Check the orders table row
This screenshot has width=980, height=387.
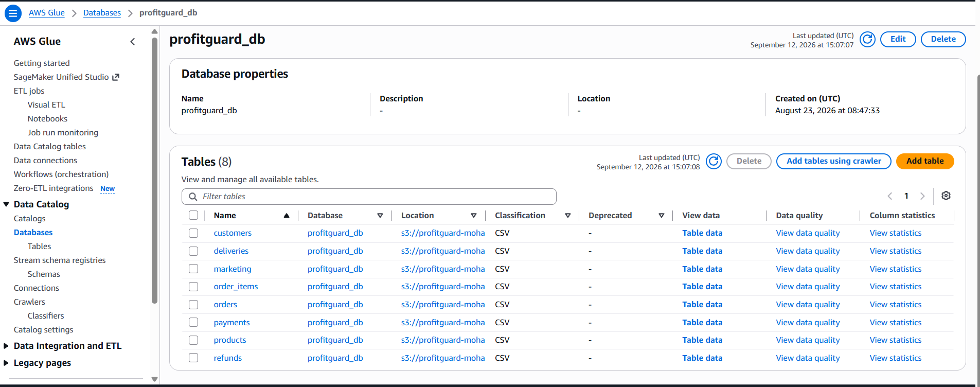pyautogui.click(x=193, y=305)
